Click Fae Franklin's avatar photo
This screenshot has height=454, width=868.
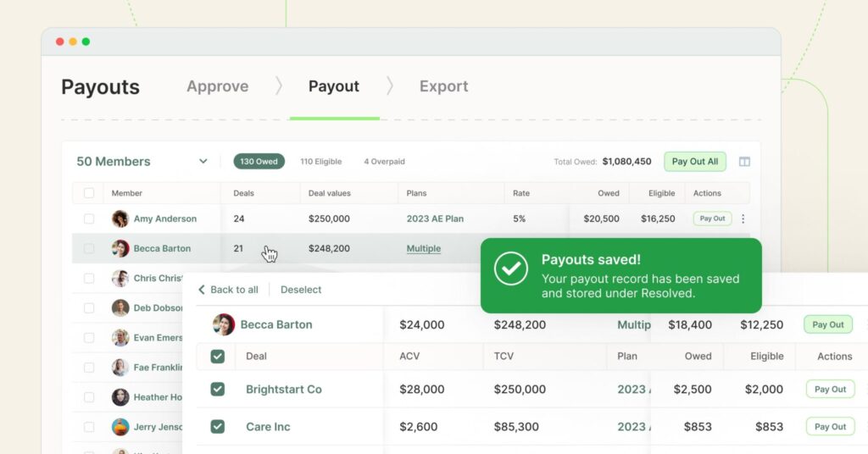tap(120, 368)
